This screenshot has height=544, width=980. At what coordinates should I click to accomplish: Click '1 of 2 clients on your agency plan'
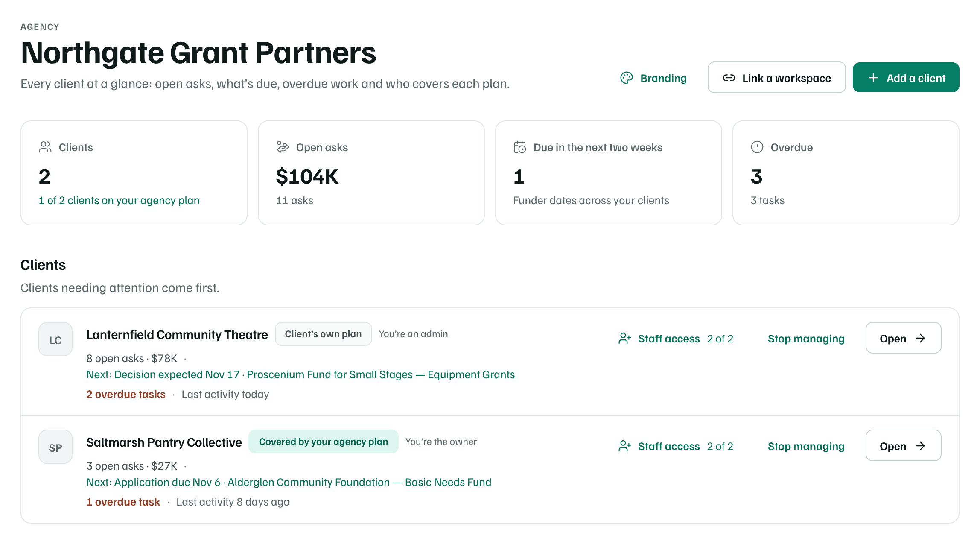[x=119, y=200]
